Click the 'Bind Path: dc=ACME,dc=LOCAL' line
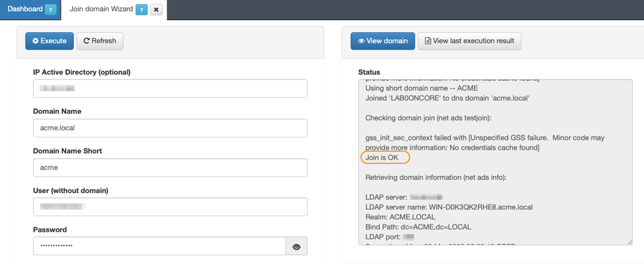Screen dimensions: 644x264 point(418,227)
